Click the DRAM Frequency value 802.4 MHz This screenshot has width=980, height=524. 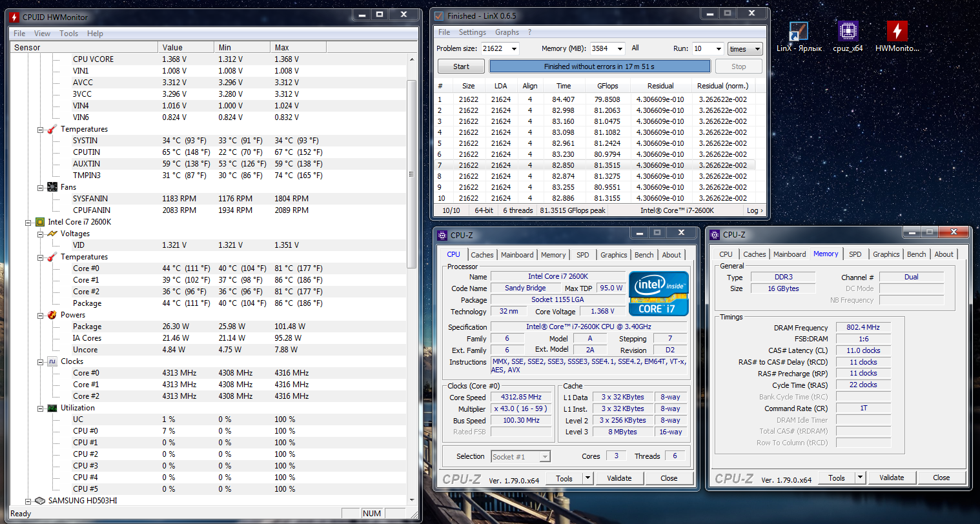click(x=863, y=328)
